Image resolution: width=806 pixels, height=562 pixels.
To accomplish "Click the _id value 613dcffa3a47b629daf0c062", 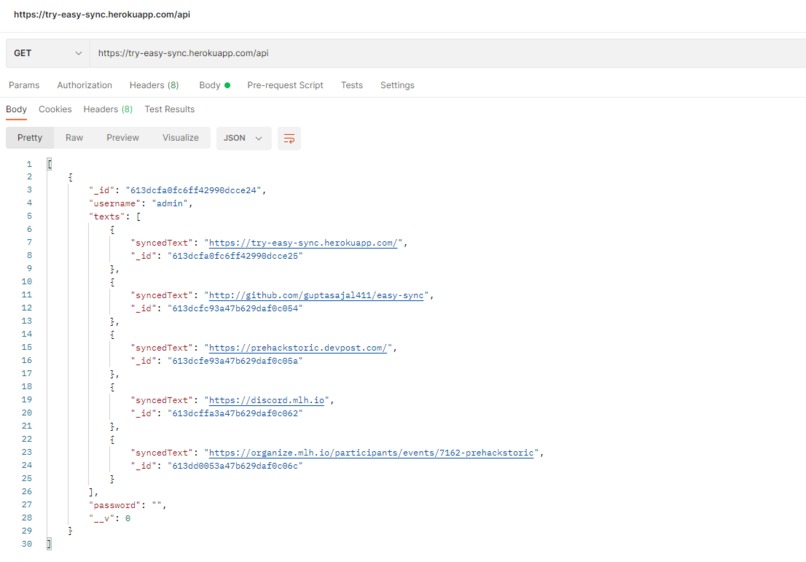I will [235, 413].
